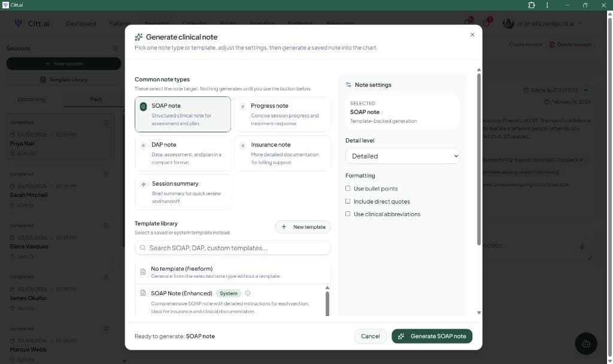Click the New session button in sidebar
This screenshot has width=613, height=364.
pyautogui.click(x=63, y=63)
